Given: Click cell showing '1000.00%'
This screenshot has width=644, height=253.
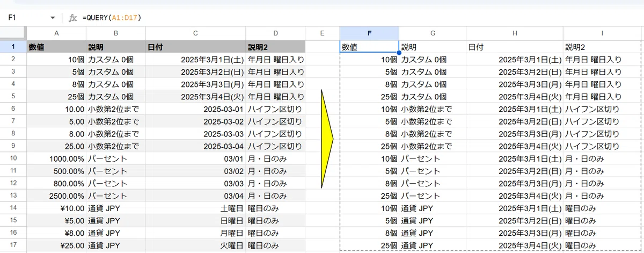Looking at the screenshot, I should tap(56, 158).
